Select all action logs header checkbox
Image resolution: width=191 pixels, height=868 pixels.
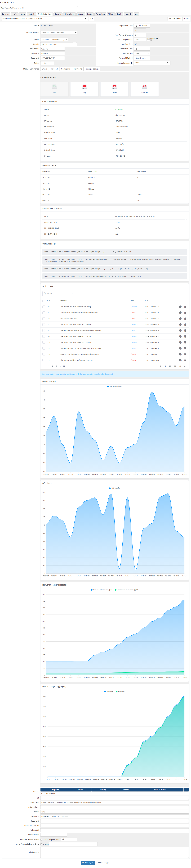pos(44,301)
